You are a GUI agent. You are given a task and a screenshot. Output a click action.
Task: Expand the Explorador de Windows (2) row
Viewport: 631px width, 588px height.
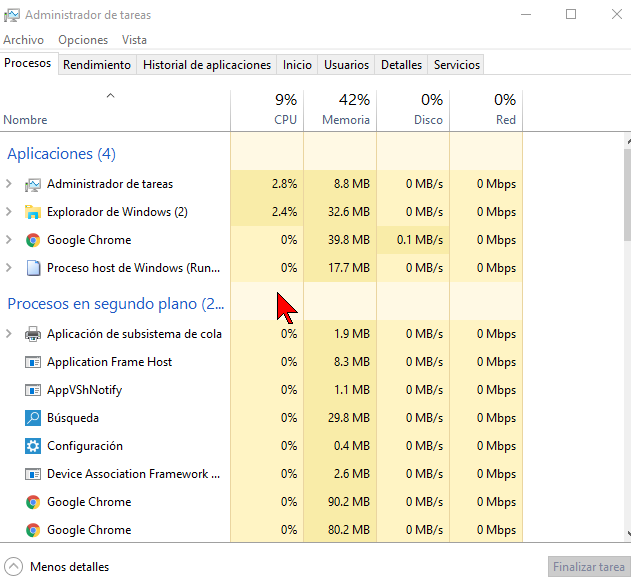pos(8,212)
